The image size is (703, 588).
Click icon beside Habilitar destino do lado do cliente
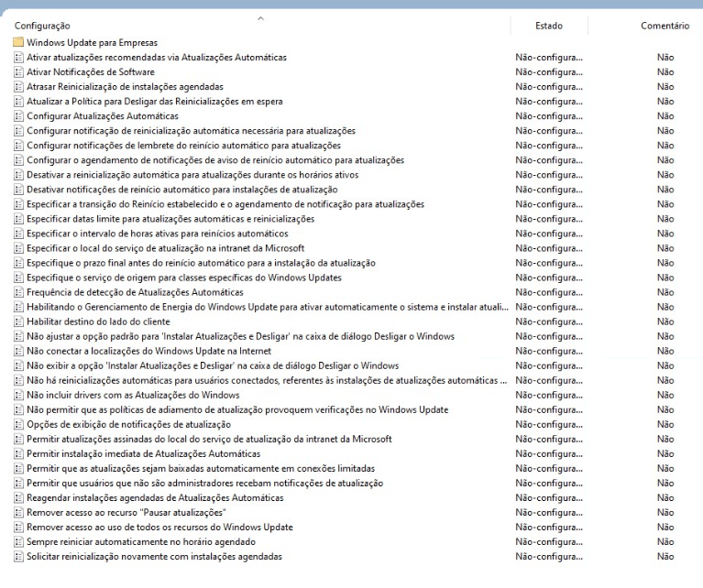point(18,321)
